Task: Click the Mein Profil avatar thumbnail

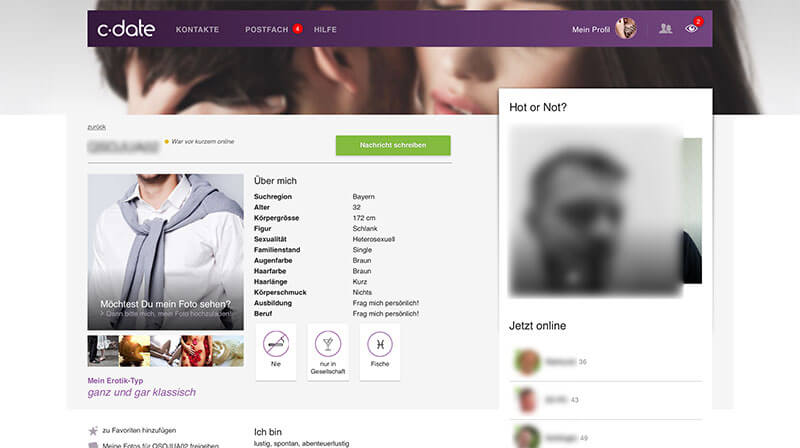Action: click(x=626, y=29)
